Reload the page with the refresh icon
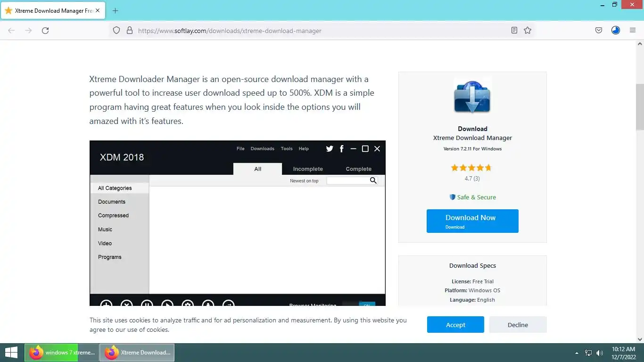644x362 pixels. pos(45,30)
